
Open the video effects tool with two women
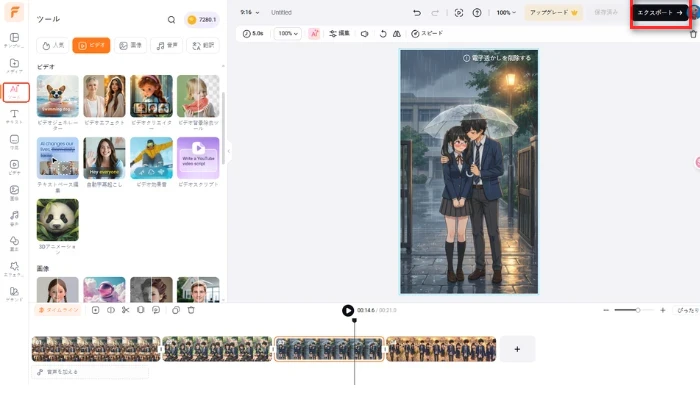104,96
